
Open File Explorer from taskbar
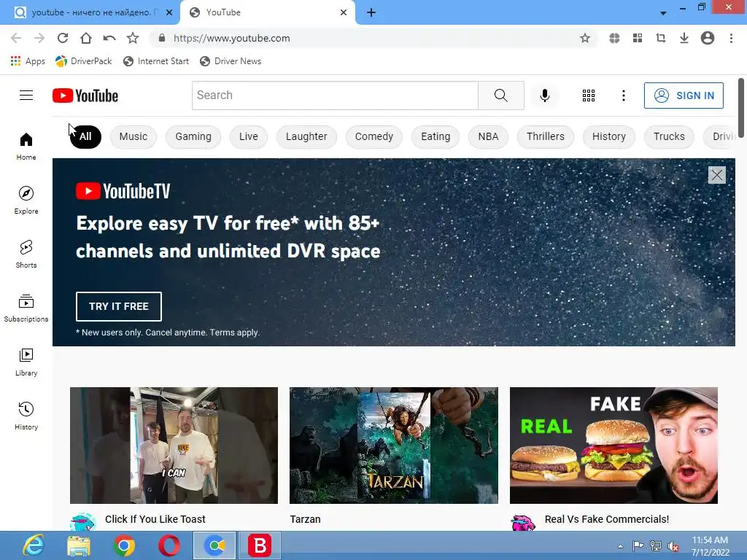[79, 545]
